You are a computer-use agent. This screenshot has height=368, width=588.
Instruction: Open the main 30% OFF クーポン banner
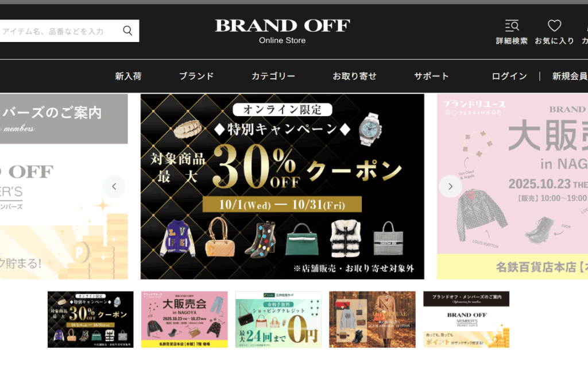(283, 187)
